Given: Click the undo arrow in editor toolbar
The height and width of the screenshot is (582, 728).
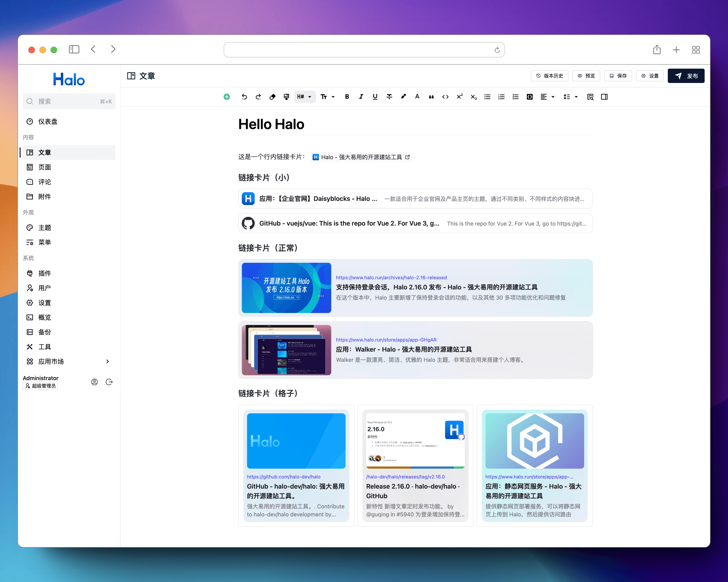Looking at the screenshot, I should click(x=244, y=97).
